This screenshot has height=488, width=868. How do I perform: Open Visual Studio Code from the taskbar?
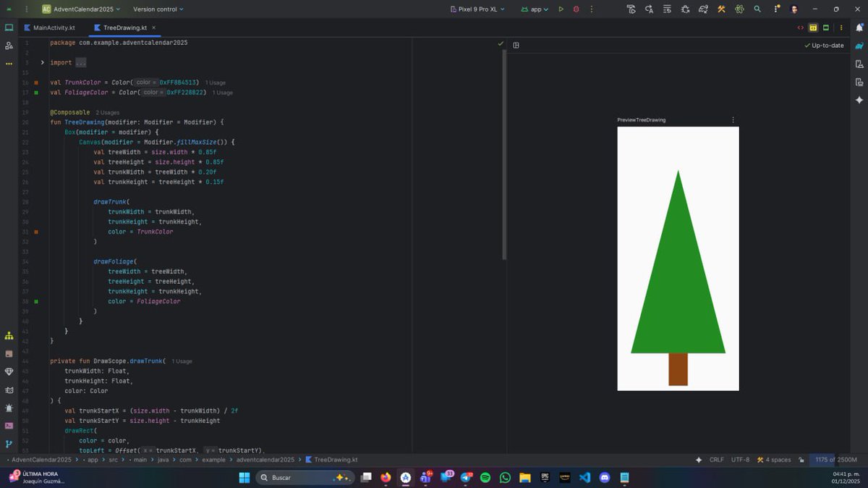coord(584,478)
